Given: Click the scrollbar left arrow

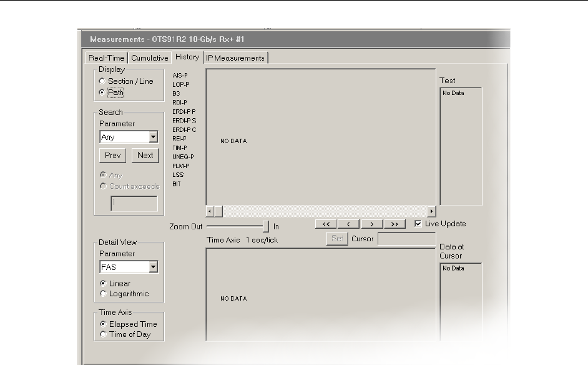Looking at the screenshot, I should pyautogui.click(x=210, y=211).
